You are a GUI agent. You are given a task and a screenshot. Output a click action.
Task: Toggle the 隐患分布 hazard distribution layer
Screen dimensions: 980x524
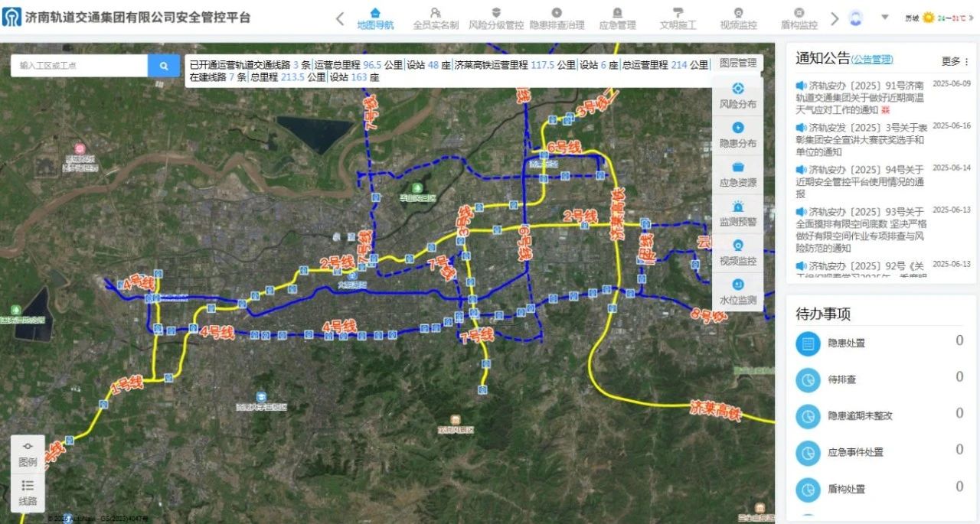(x=738, y=135)
